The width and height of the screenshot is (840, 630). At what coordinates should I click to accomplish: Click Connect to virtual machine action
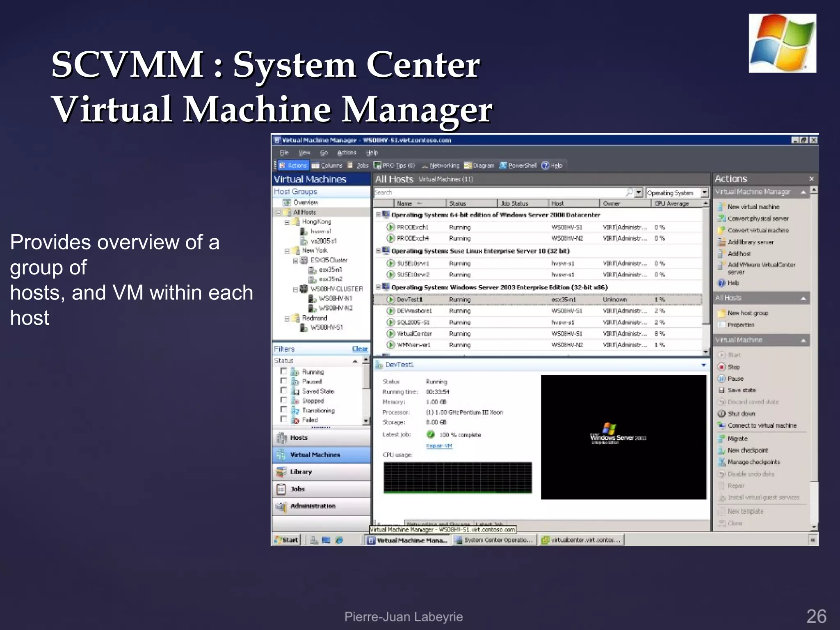tap(757, 425)
